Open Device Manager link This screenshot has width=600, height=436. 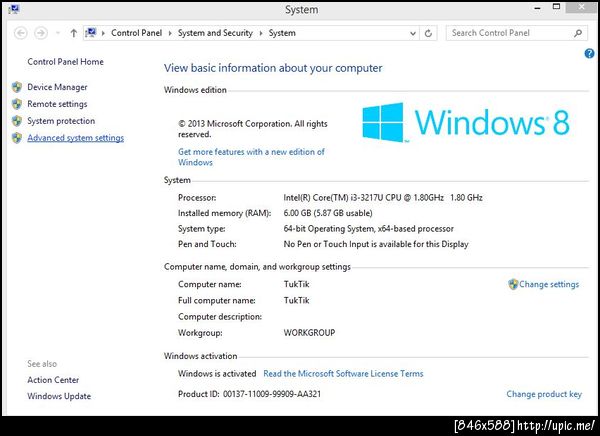(x=57, y=87)
